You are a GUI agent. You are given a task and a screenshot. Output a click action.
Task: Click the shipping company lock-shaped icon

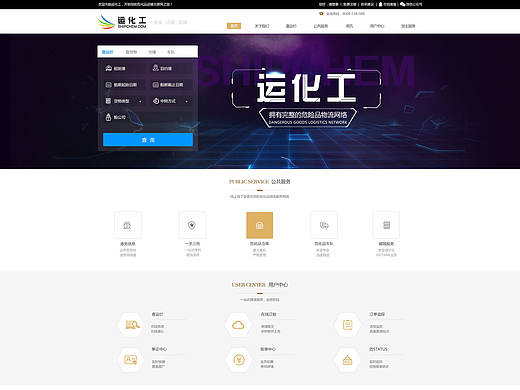108,117
